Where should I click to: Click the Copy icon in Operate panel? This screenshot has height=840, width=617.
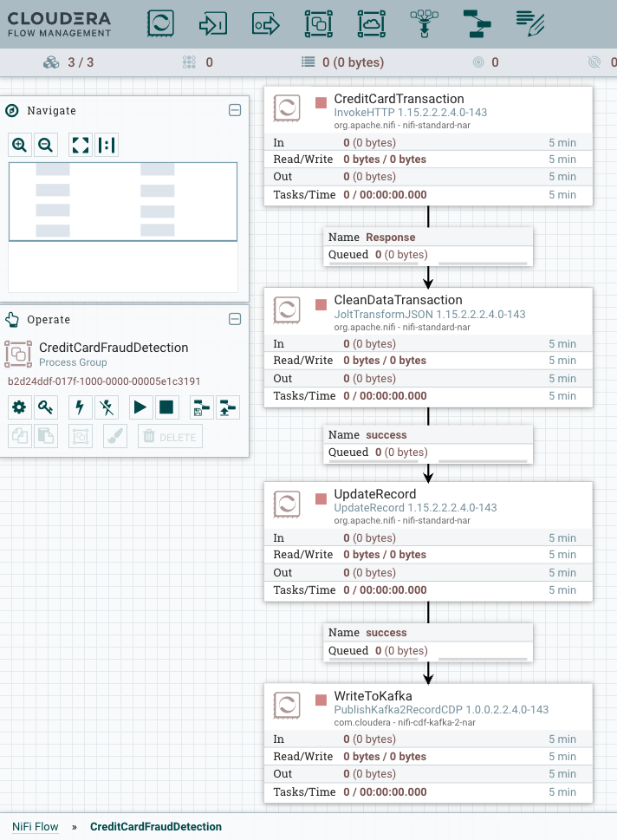click(19, 436)
